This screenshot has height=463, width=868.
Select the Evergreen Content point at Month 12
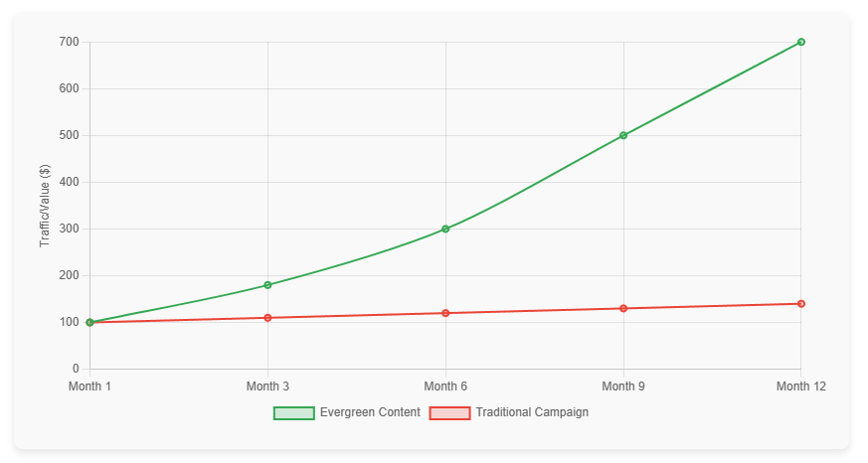pos(800,42)
